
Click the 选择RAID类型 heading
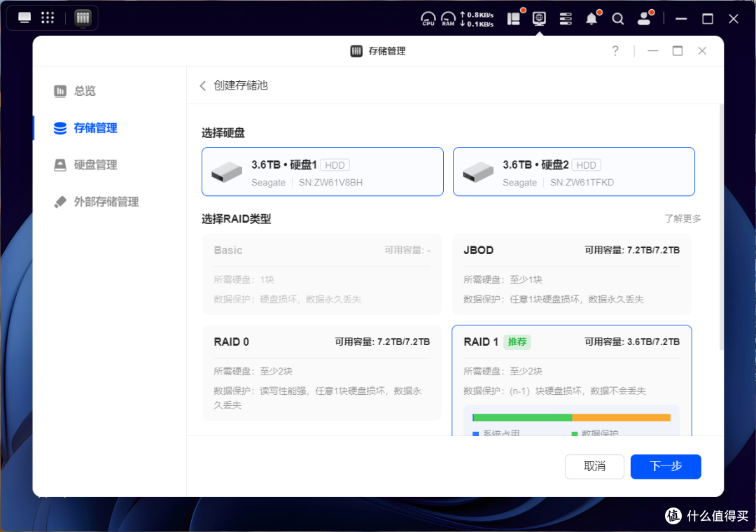click(x=237, y=219)
